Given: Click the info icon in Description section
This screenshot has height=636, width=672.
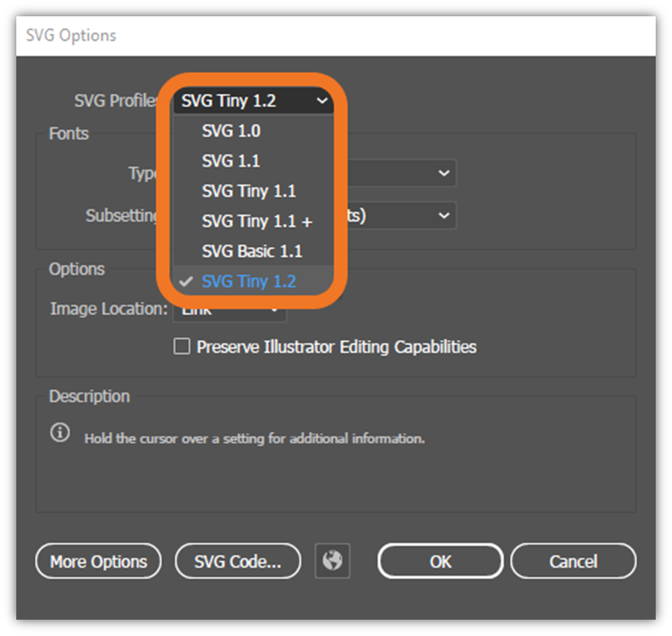Looking at the screenshot, I should coord(60,432).
